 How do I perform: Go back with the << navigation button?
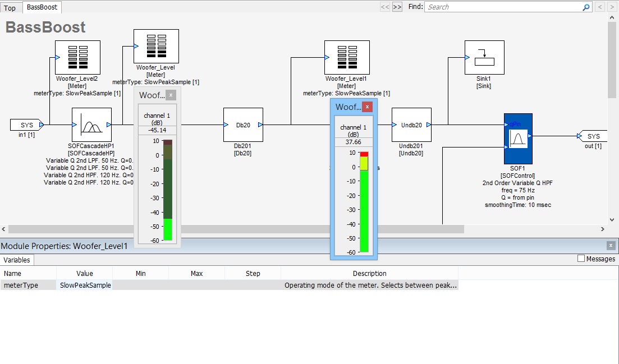385,7
